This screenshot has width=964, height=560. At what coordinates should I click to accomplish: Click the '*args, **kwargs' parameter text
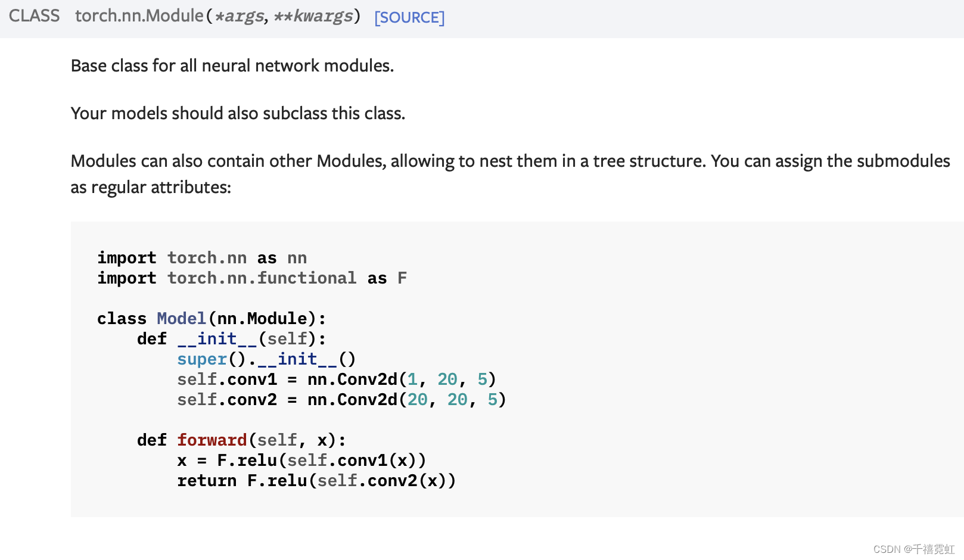point(284,16)
